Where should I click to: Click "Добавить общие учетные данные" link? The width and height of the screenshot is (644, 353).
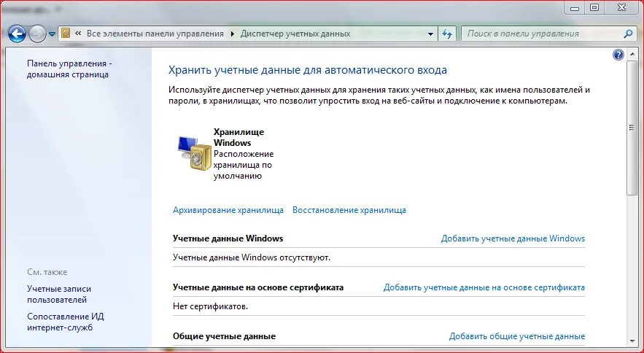coord(517,336)
